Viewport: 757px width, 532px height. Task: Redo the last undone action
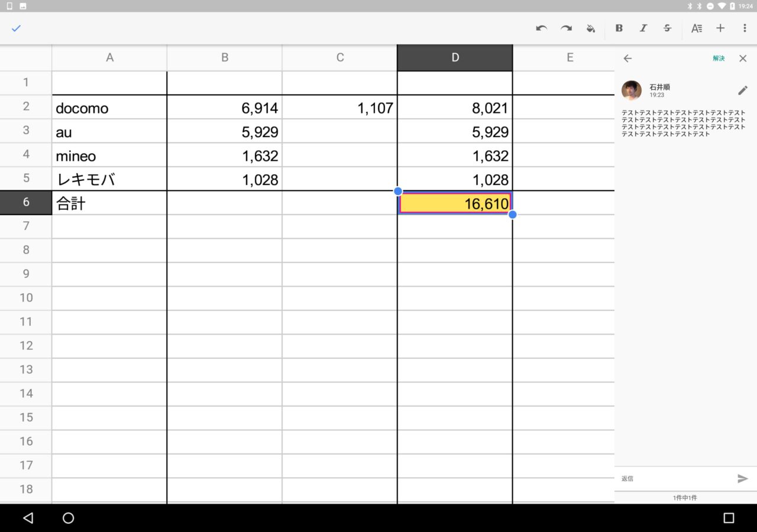(566, 28)
